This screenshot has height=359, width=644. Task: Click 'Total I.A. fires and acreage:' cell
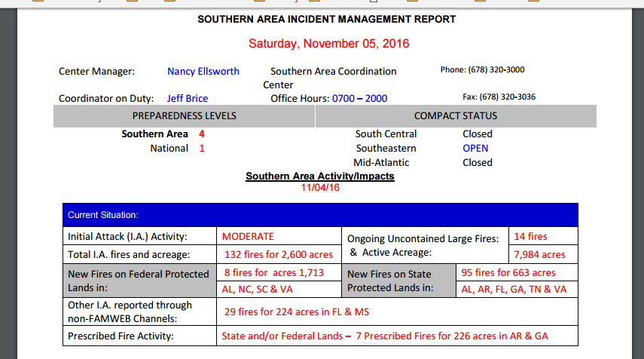[x=139, y=255]
